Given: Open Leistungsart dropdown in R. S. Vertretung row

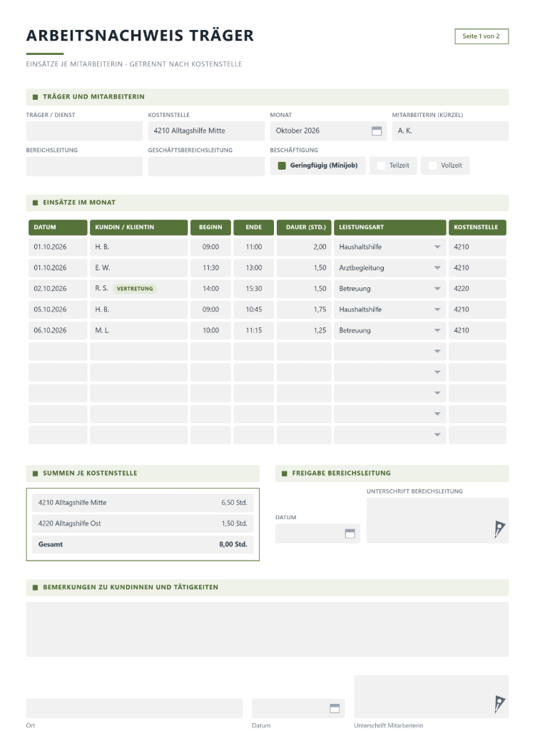Looking at the screenshot, I should tap(437, 289).
